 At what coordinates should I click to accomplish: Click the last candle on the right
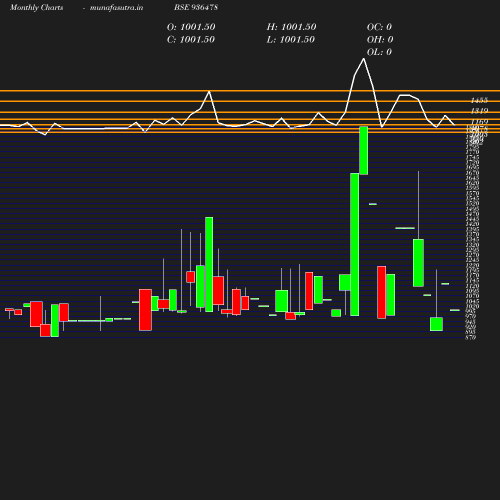455,310
